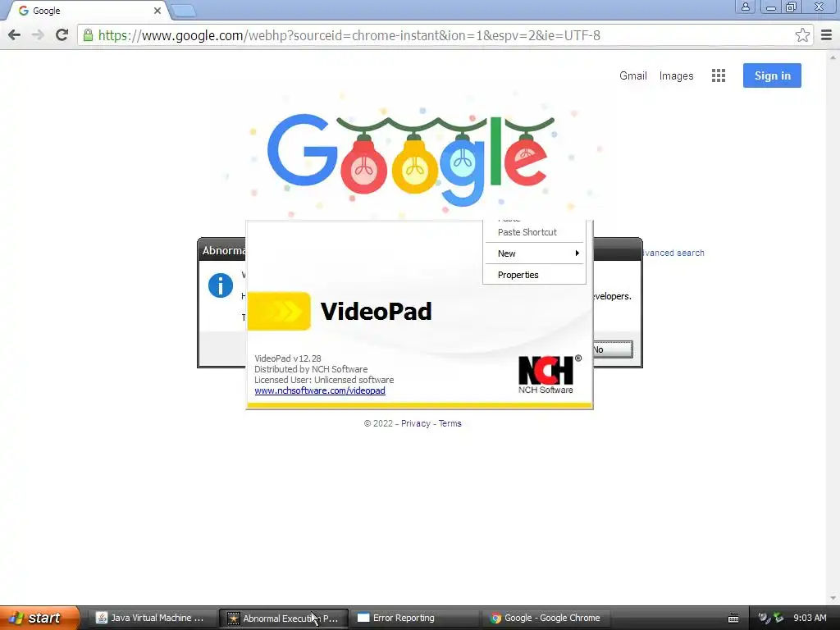Click the page scrollbar up arrow

coord(833,57)
